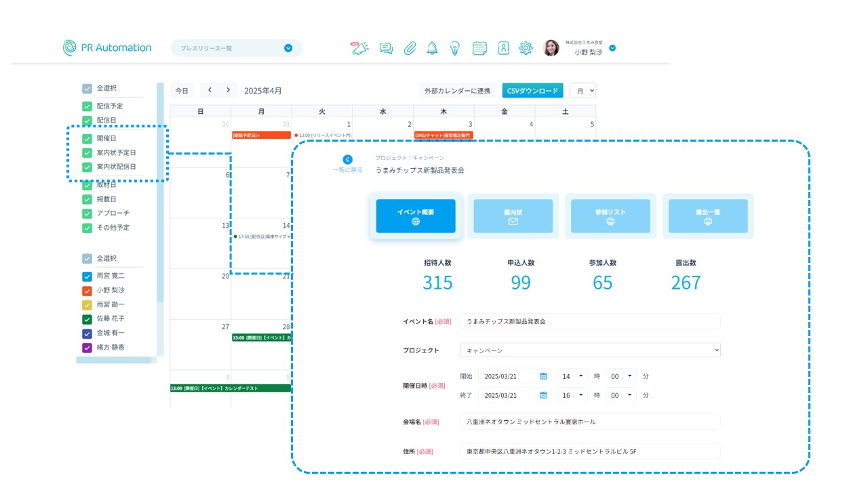Click the vertical scrollbar beside filter list
Viewport: 868px width, 488px height.
160,203
